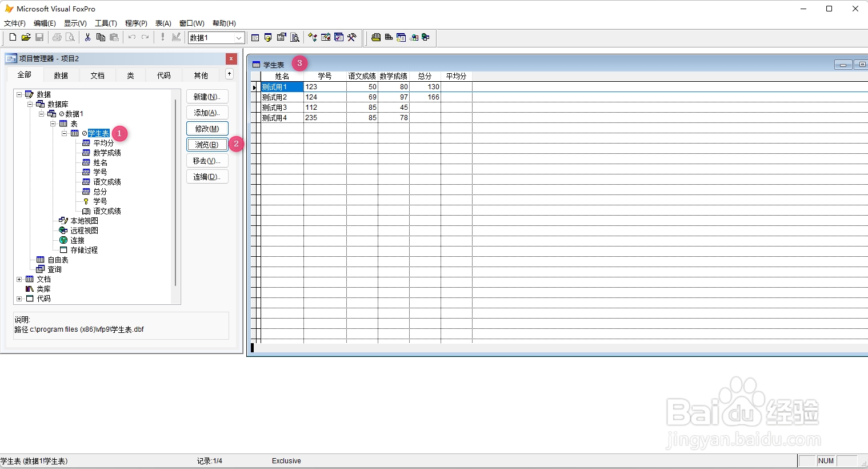Click cell 测试用3 in 学生表
This screenshot has width=868, height=469.
tap(282, 108)
